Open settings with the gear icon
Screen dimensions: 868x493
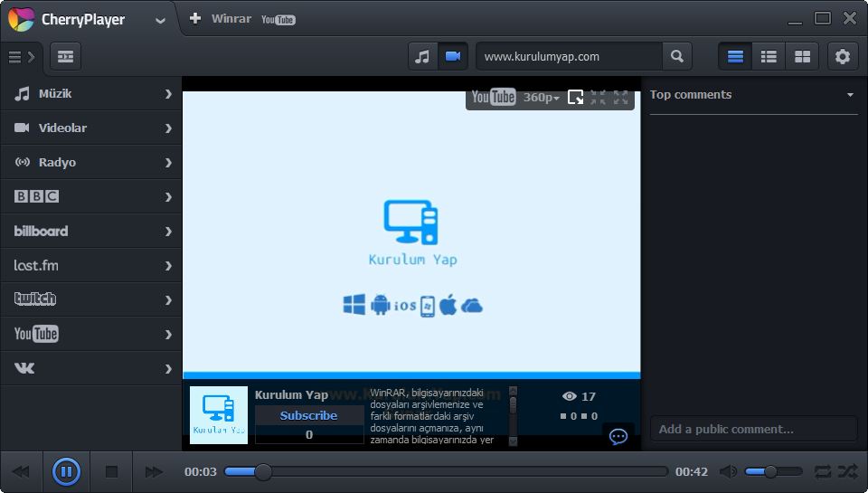tap(843, 56)
